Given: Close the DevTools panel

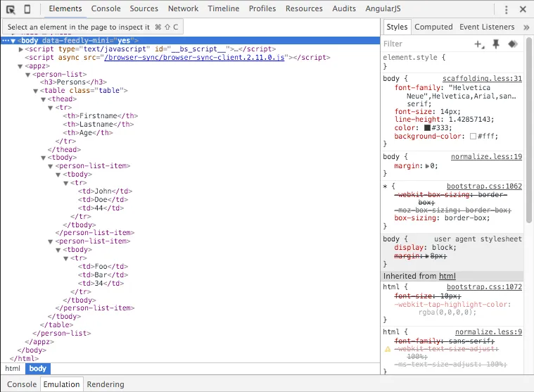Looking at the screenshot, I should (x=522, y=9).
